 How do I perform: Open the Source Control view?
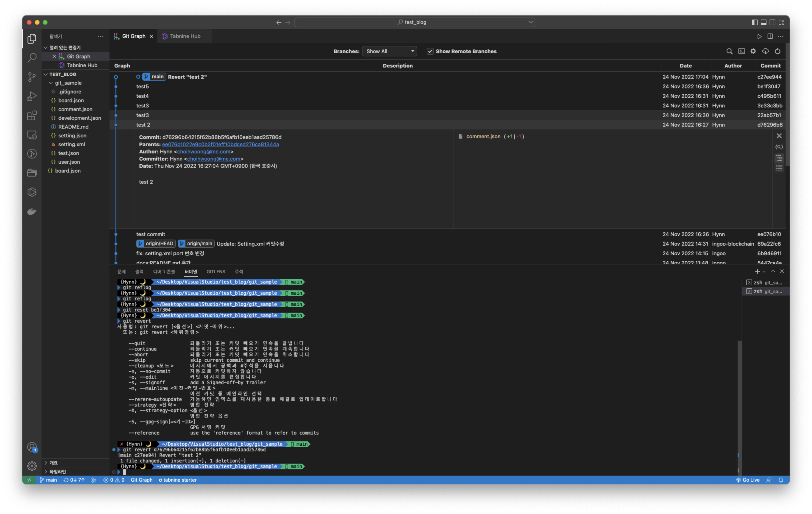[32, 77]
